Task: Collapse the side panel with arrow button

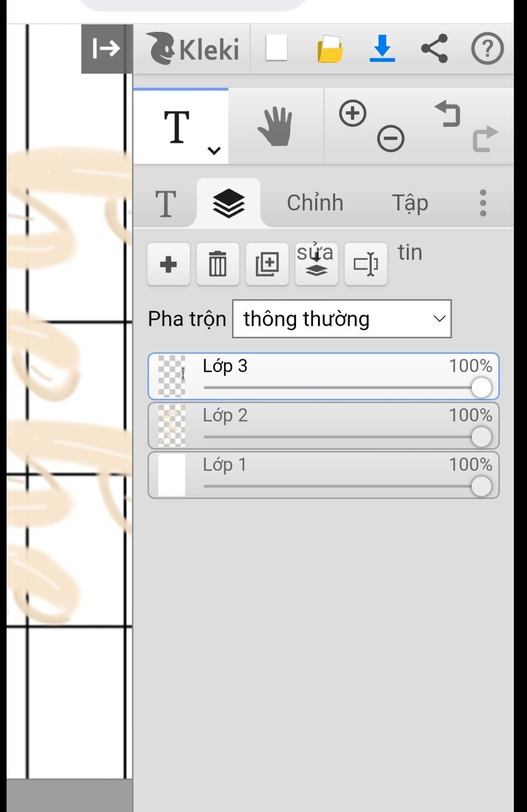Action: [106, 49]
